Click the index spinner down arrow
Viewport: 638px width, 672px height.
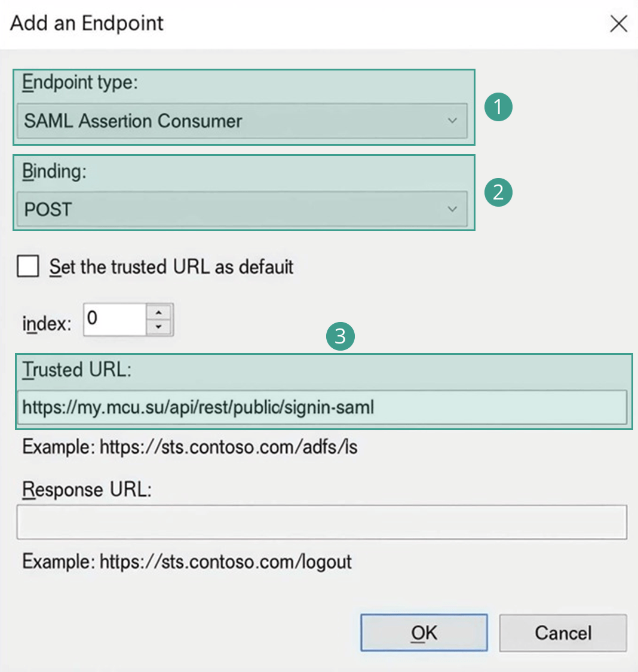tap(158, 326)
